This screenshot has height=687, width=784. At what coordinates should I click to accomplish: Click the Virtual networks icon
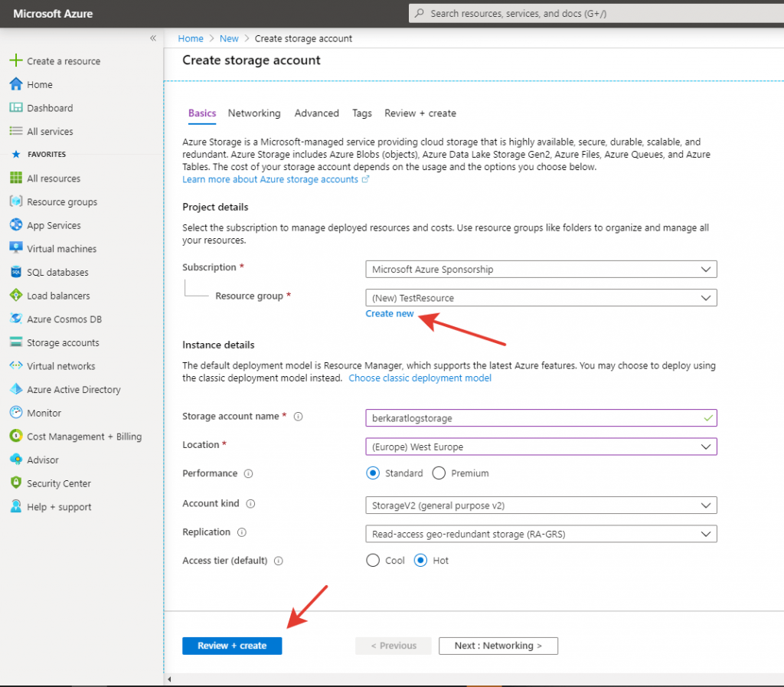pos(16,365)
